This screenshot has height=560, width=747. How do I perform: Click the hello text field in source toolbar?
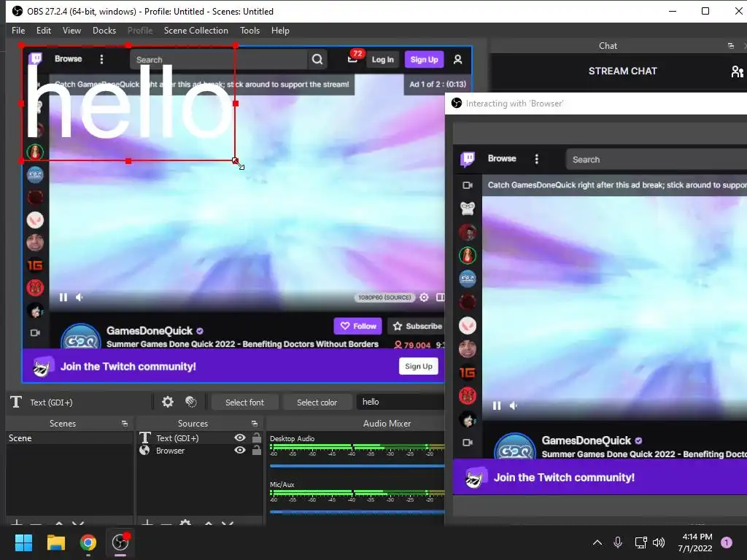click(400, 402)
